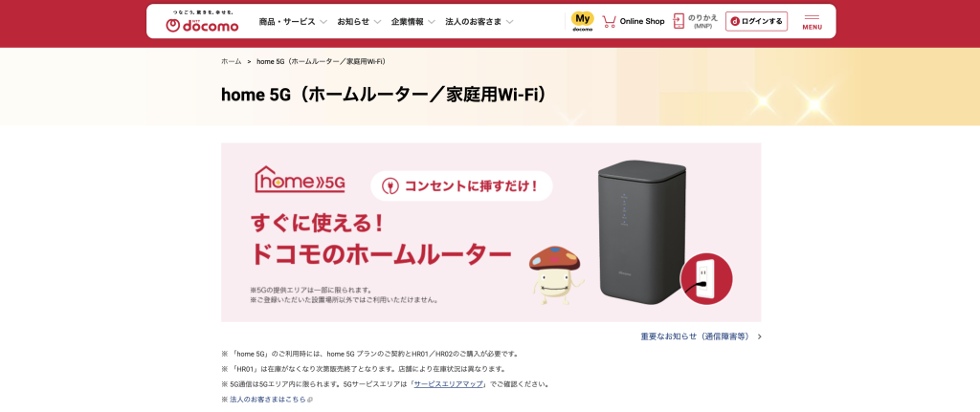Expand the 企業情報 dropdown menu
980x412 pixels.
(x=413, y=21)
